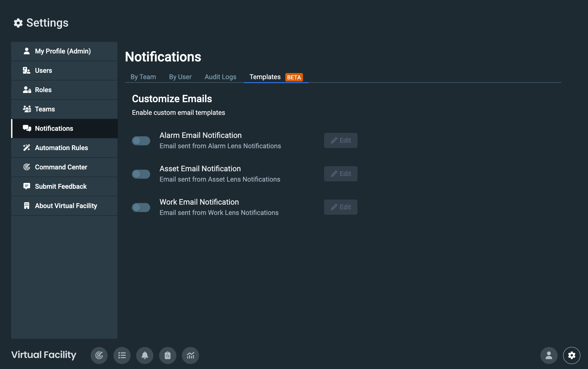Enable the Asset Email Notification toggle
The width and height of the screenshot is (588, 369).
tap(141, 174)
